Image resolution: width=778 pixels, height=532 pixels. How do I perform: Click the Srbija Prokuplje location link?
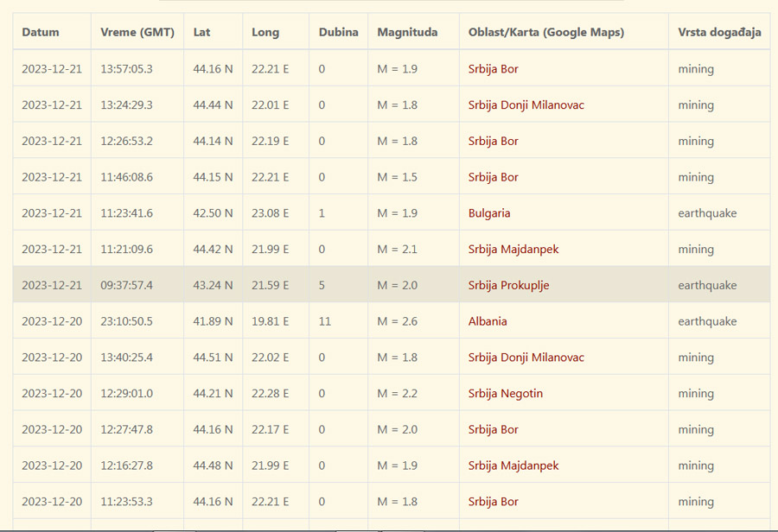click(508, 285)
